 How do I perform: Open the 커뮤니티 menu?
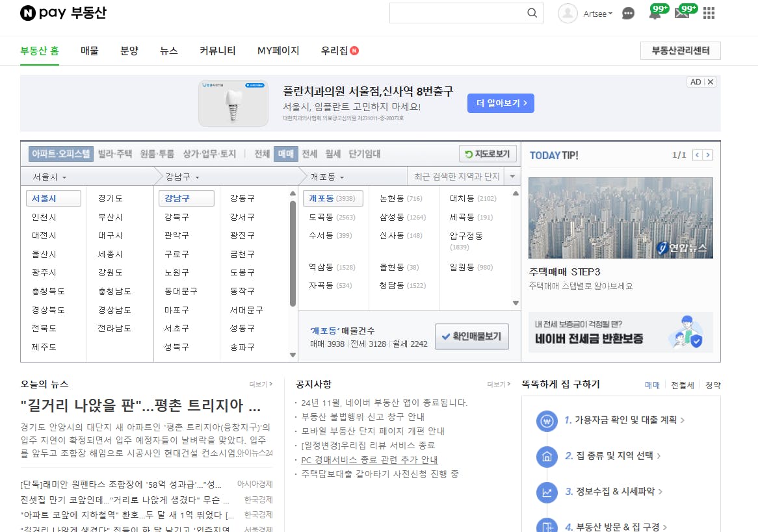(x=218, y=50)
